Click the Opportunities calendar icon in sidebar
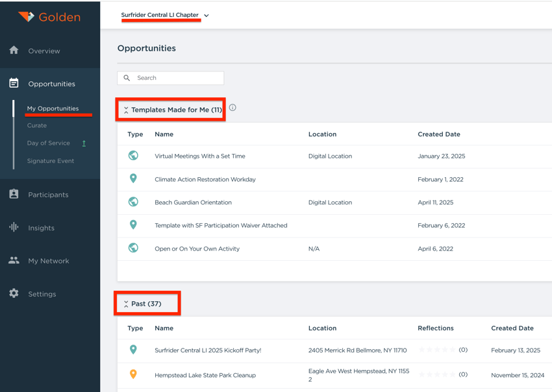Viewport: 552px width, 392px height. click(x=14, y=83)
